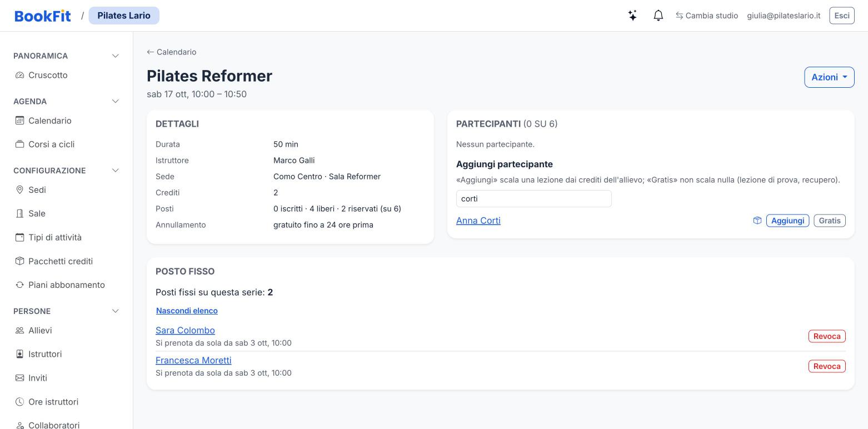Open Anna Corti's profile link
The width and height of the screenshot is (868, 429).
tap(478, 221)
